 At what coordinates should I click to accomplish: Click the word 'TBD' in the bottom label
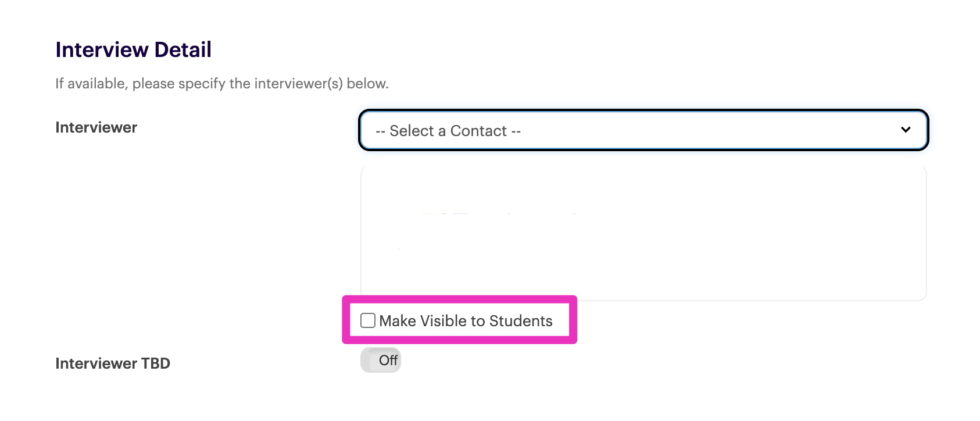click(156, 363)
